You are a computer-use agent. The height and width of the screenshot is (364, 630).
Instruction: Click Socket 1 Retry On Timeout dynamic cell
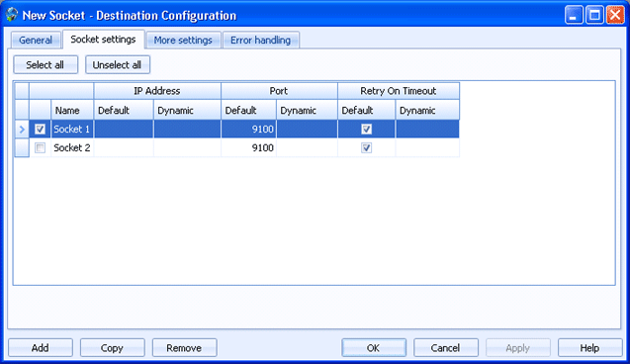click(x=427, y=129)
